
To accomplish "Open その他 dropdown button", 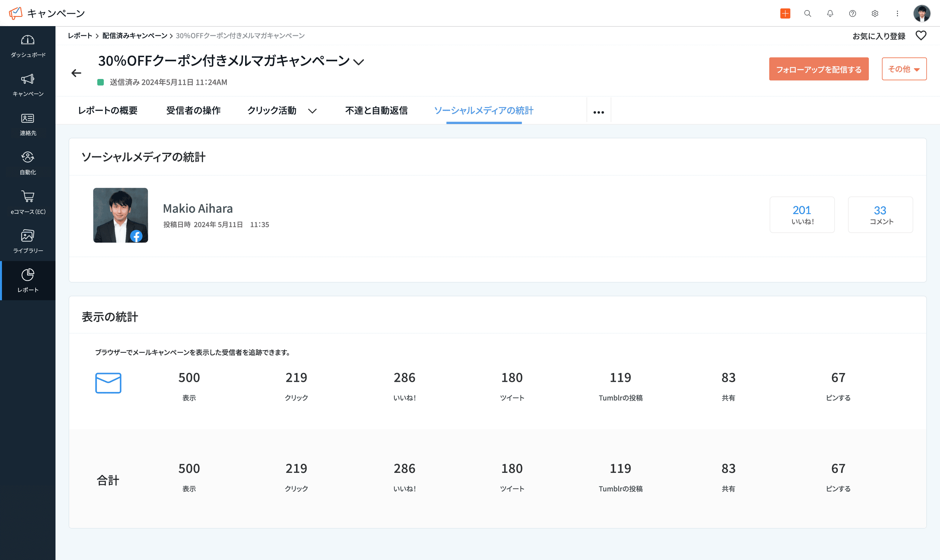I will [x=904, y=69].
